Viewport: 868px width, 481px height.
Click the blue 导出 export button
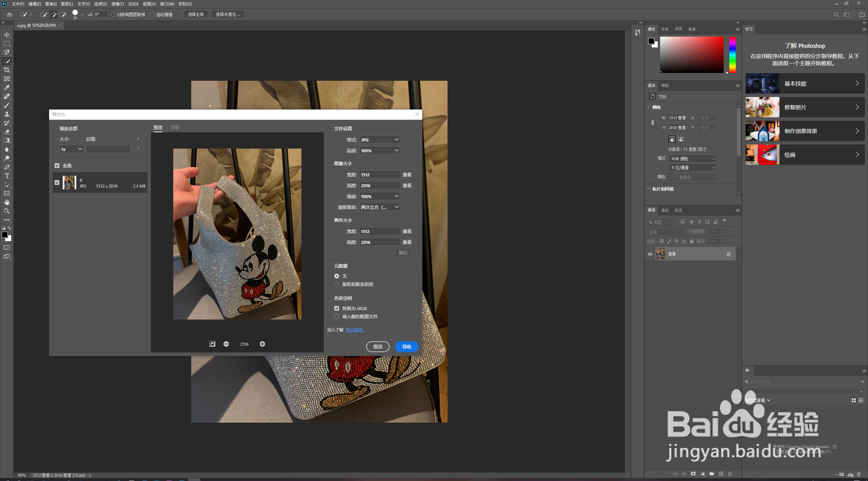406,347
